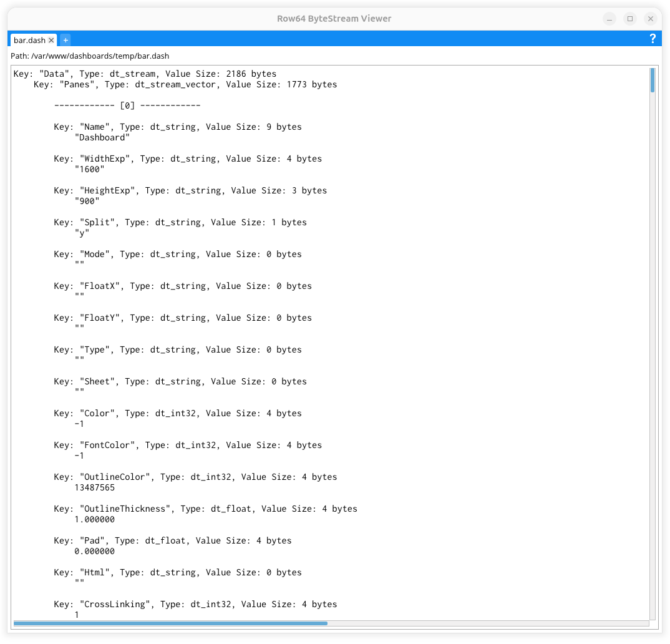
Task: Click the Key "Name" line
Action: [178, 127]
